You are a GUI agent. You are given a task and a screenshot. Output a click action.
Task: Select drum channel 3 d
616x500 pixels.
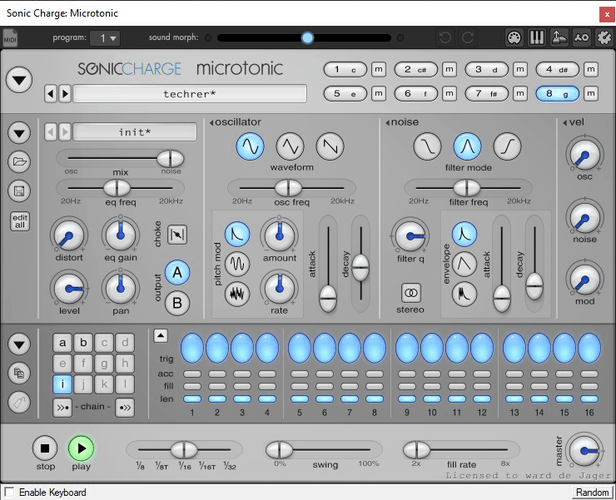486,70
